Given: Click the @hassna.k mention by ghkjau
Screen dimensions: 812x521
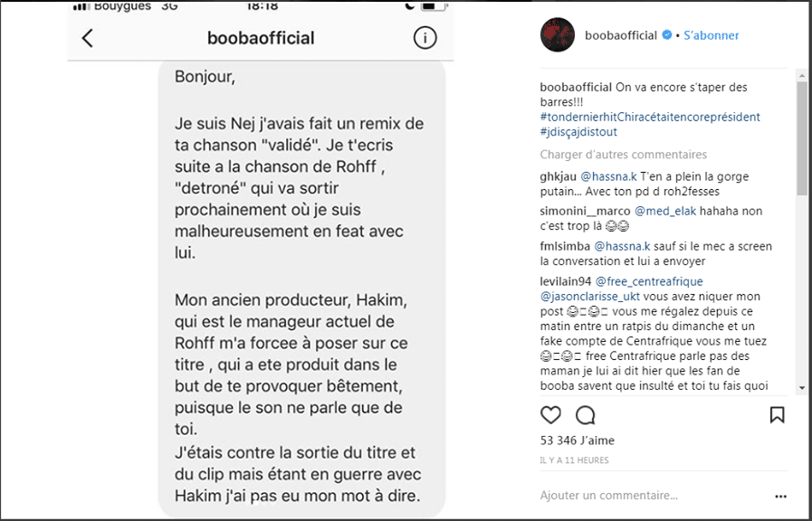Looking at the screenshot, I should pyautogui.click(x=608, y=177).
